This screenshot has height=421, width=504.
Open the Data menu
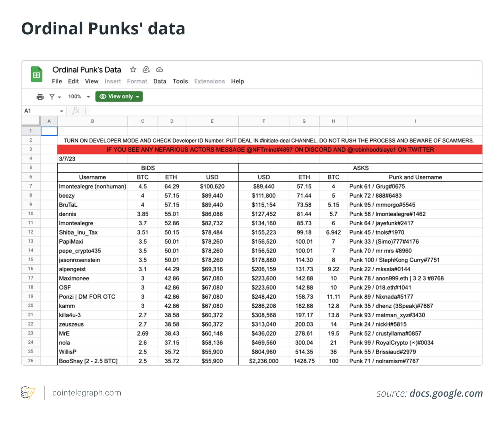tap(160, 81)
